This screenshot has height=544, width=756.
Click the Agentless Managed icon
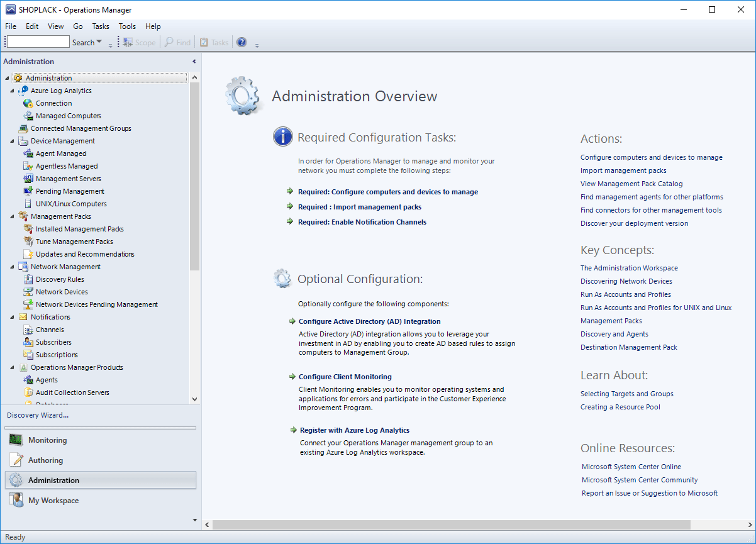point(28,166)
